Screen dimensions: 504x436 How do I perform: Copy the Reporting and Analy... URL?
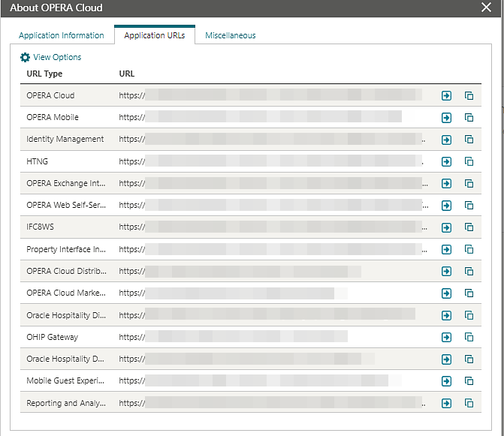click(x=469, y=403)
